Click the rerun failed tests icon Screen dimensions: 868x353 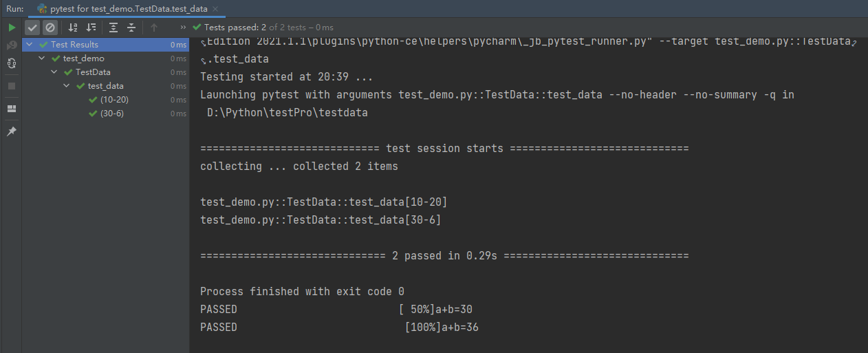(x=12, y=45)
